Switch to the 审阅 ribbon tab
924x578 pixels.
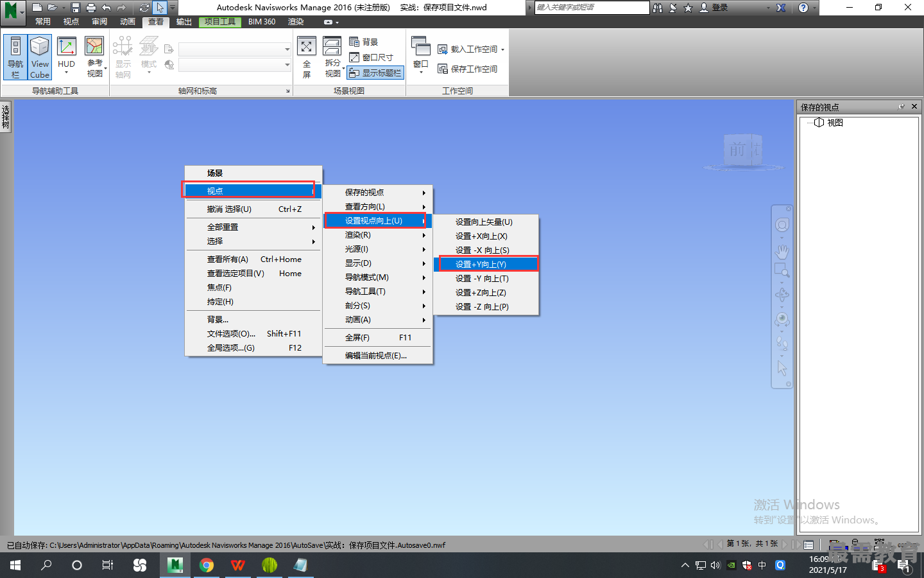point(99,22)
